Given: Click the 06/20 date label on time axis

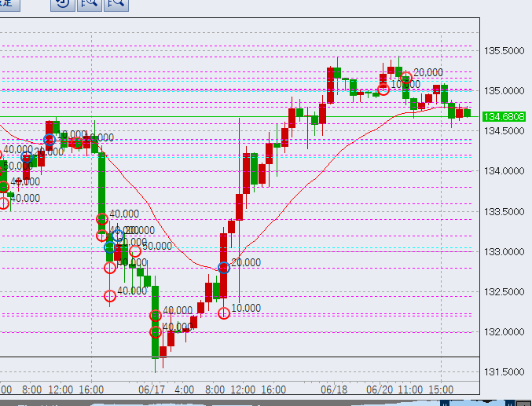Looking at the screenshot, I should click(380, 390).
